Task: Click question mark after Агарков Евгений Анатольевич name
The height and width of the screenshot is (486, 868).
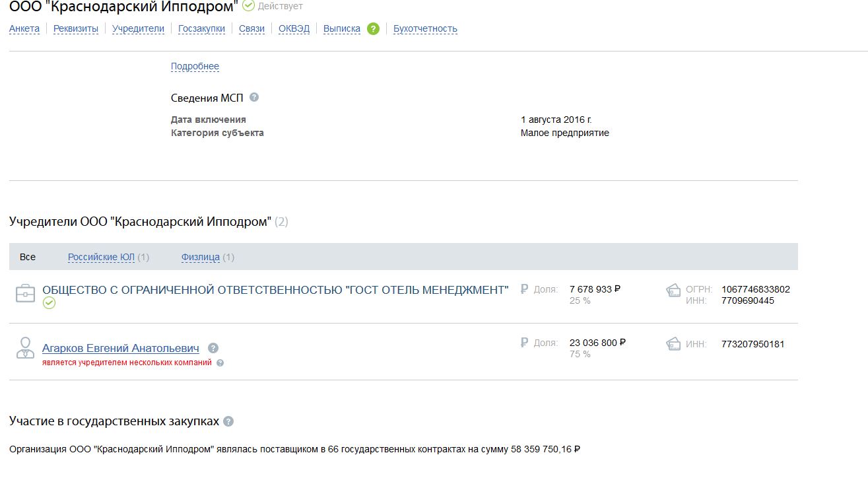Action: [213, 348]
